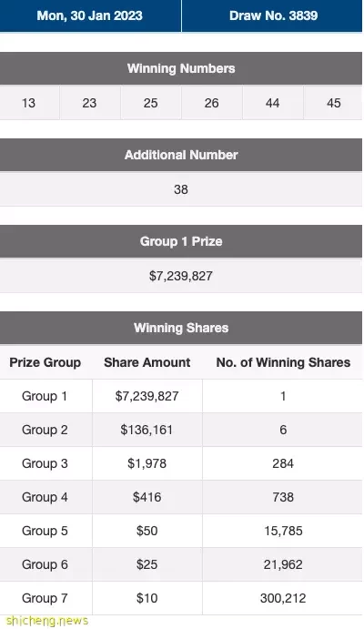Click the Group 7 share amount $10
The height and width of the screenshot is (629, 364).
(147, 598)
